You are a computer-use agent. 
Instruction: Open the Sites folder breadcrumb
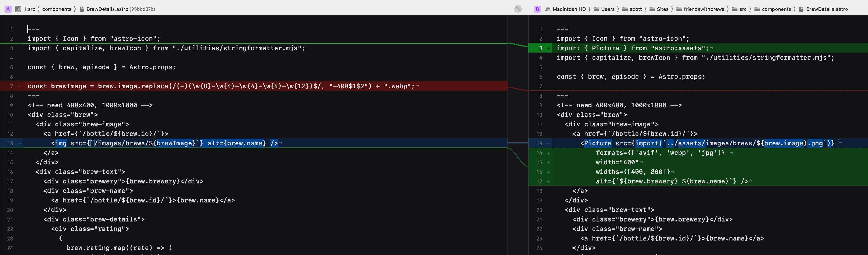pyautogui.click(x=662, y=9)
